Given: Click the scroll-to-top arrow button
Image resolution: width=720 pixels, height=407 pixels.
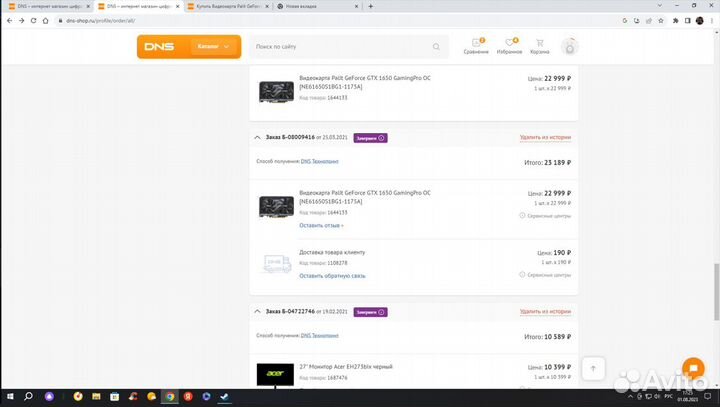Looking at the screenshot, I should [x=593, y=368].
